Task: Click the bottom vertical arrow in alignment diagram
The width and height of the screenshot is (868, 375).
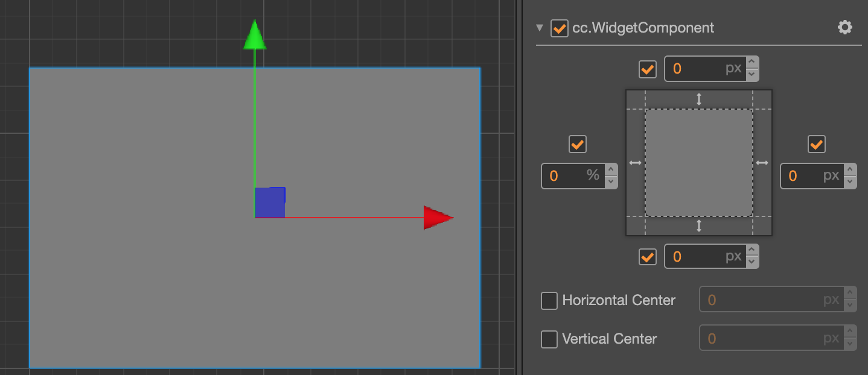Action: pyautogui.click(x=699, y=226)
